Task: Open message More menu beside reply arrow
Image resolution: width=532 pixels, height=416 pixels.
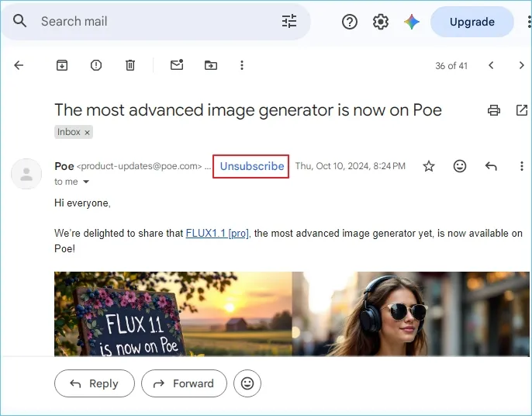Action: [x=521, y=166]
